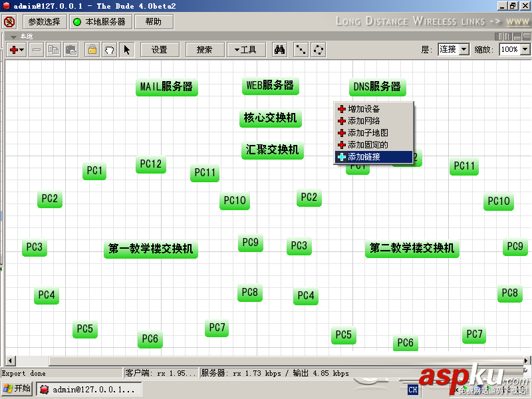Choose 添加子地图 from the context menu
The image size is (532, 399).
click(x=374, y=132)
